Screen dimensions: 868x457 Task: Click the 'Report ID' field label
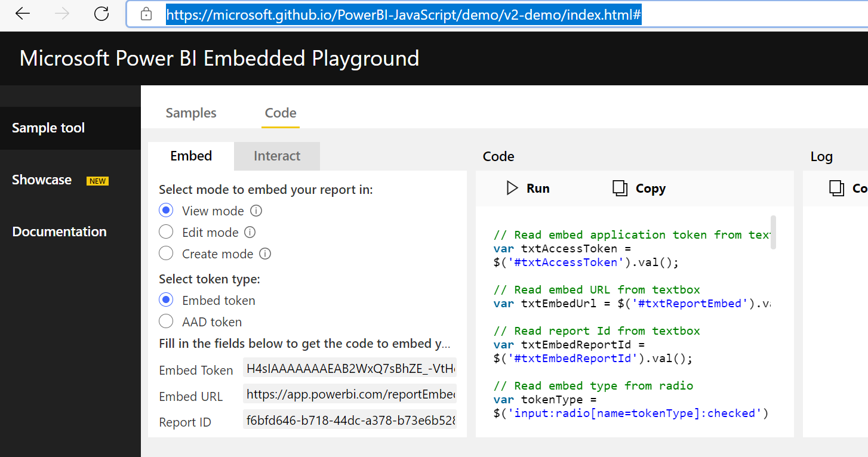(185, 422)
